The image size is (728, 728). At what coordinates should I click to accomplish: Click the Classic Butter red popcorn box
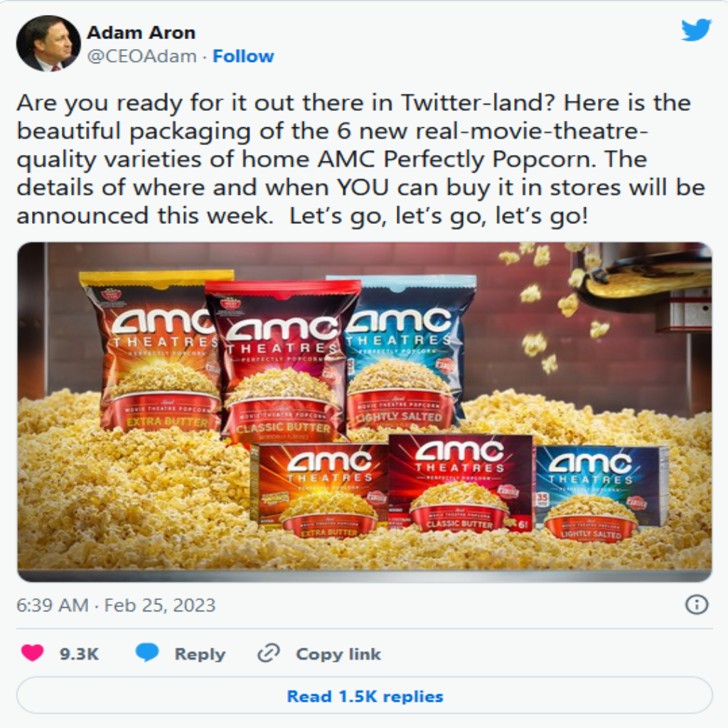[x=461, y=483]
